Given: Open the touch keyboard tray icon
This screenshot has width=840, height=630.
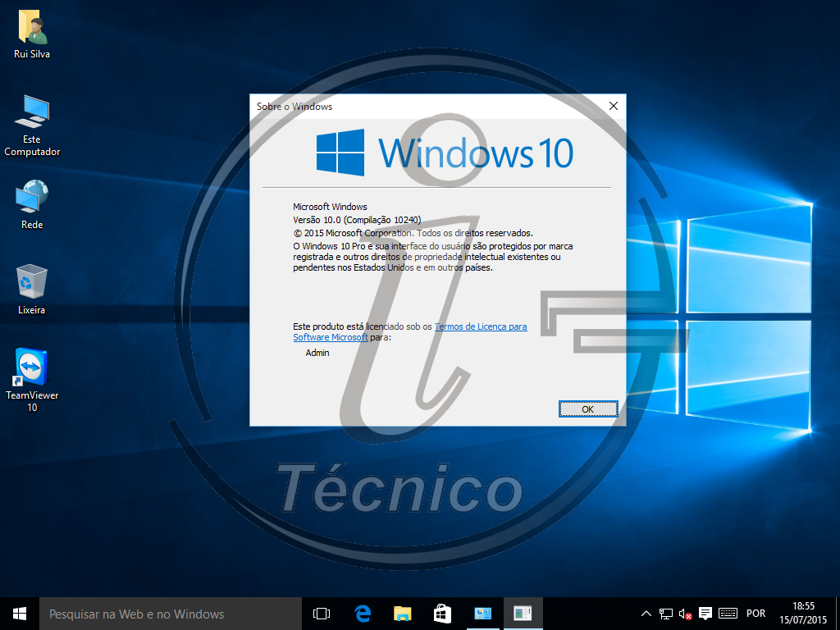Looking at the screenshot, I should 727,613.
